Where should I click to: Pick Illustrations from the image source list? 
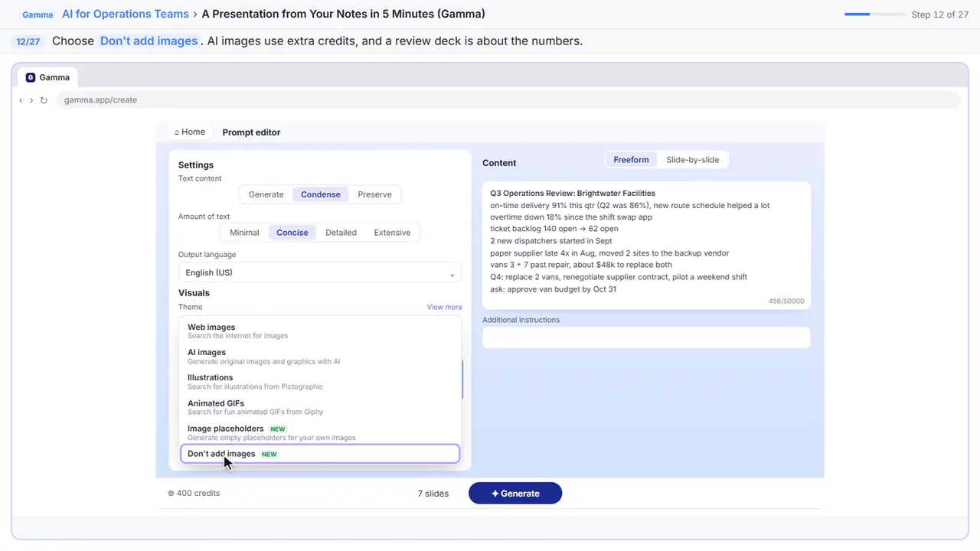coord(320,382)
